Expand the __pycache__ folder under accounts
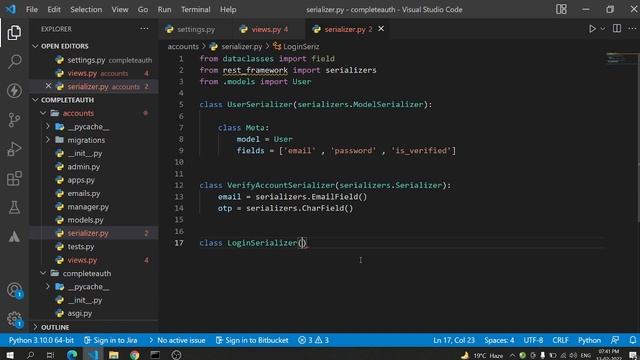Image resolution: width=640 pixels, height=360 pixels. 48,127
